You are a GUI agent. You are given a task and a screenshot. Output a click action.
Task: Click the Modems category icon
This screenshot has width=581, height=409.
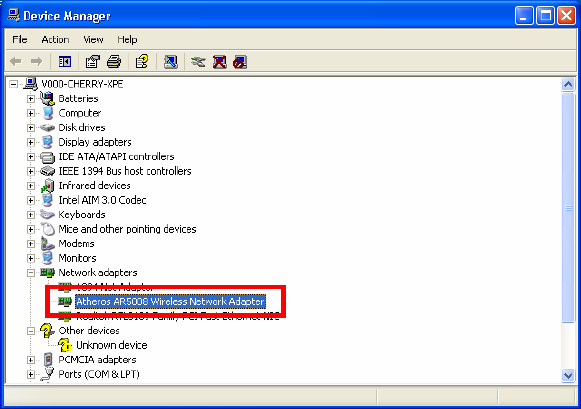point(47,244)
